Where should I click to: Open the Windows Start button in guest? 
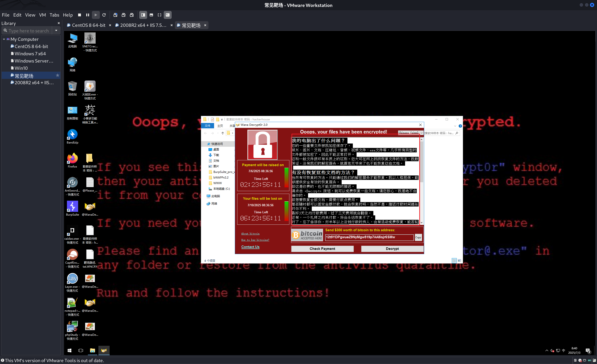pyautogui.click(x=69, y=350)
